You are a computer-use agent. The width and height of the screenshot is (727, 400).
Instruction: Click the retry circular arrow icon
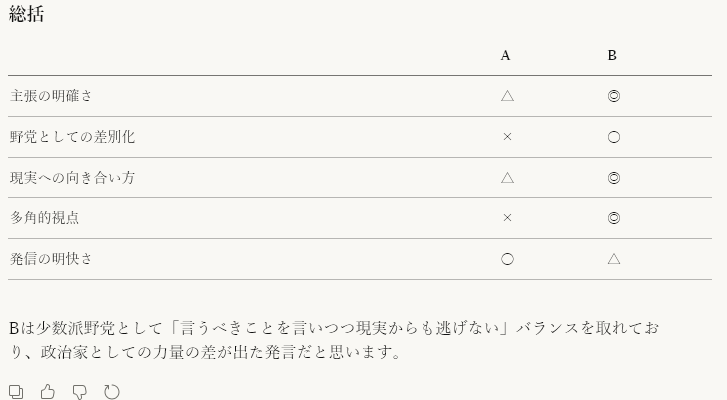tap(112, 392)
